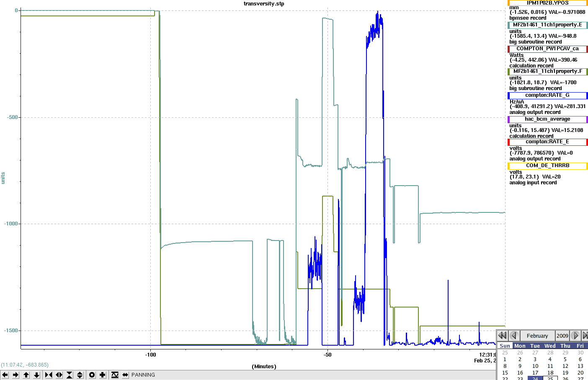588x380 pixels.
Task: Pick February 17 in the calendar
Action: pos(535,373)
